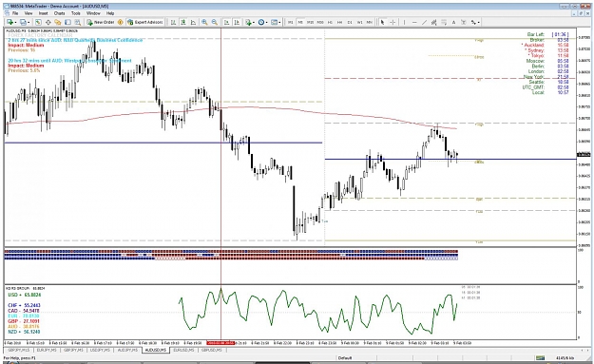Image resolution: width=594 pixels, height=364 pixels.
Task: Select the H4 timeframe button
Action: coord(340,23)
